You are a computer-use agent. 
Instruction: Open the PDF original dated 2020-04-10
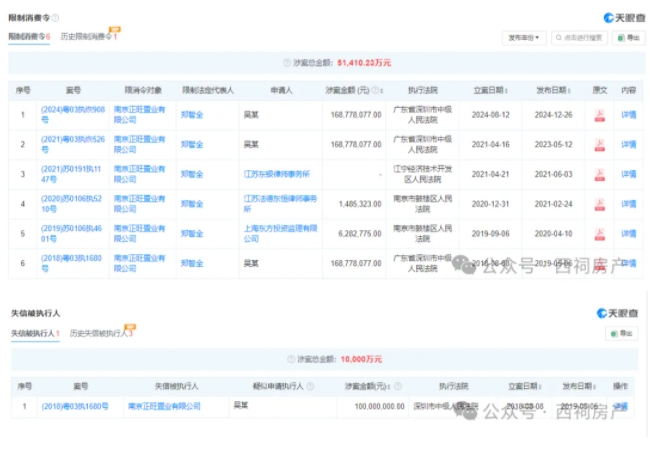[x=599, y=233]
